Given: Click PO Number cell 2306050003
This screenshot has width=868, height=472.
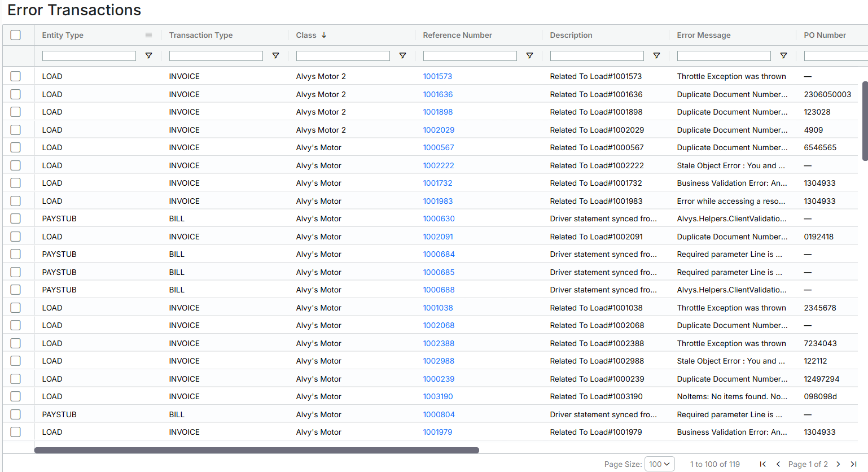Looking at the screenshot, I should click(x=827, y=94).
